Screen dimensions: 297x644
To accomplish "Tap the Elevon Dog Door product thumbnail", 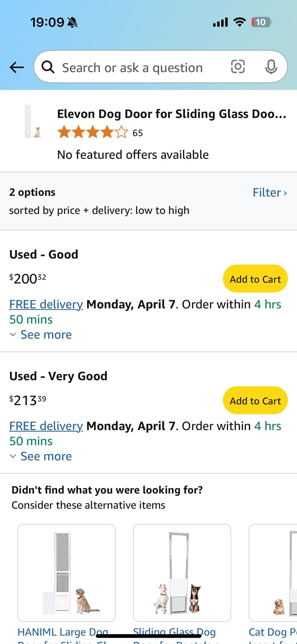I will [33, 122].
